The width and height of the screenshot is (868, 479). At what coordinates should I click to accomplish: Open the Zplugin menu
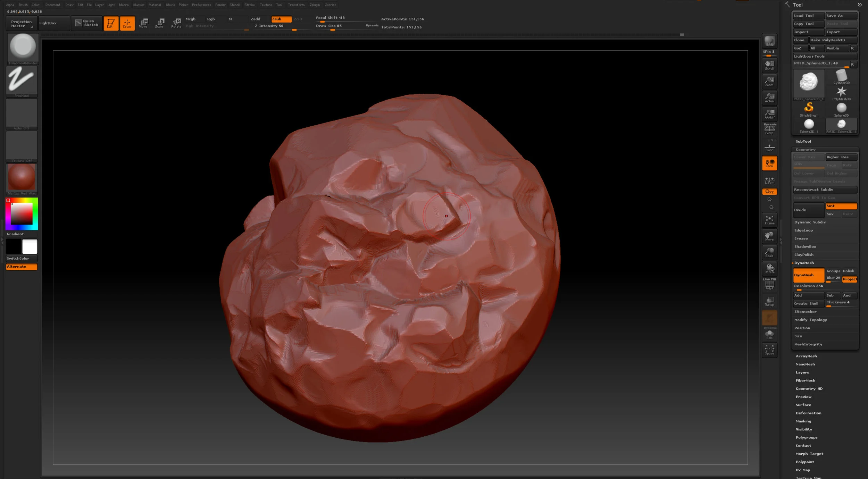click(x=315, y=5)
